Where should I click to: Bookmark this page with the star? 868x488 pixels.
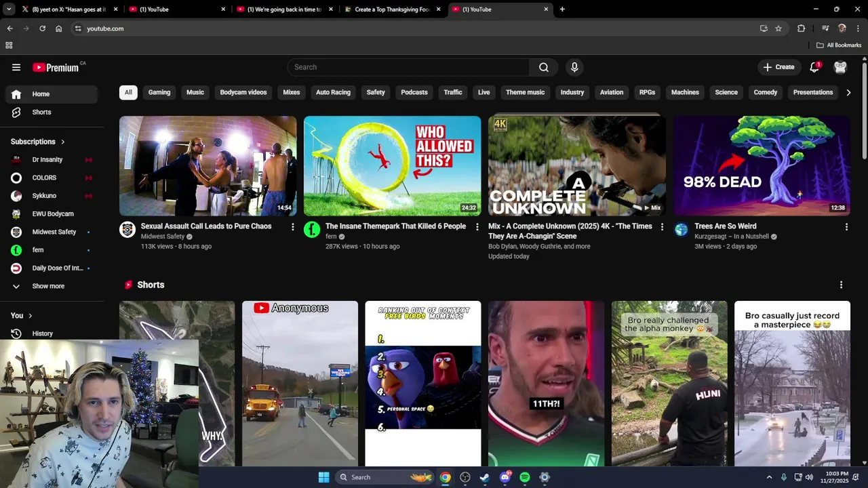point(778,28)
